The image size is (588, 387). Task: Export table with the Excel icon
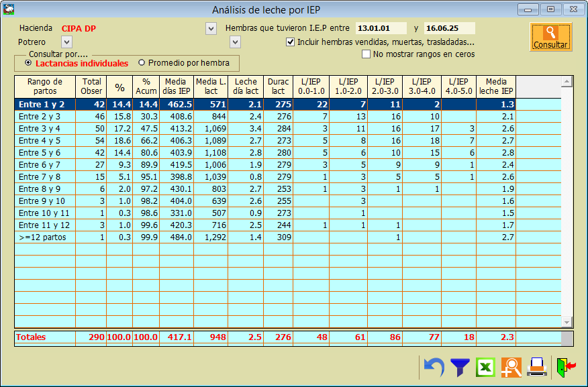point(485,367)
